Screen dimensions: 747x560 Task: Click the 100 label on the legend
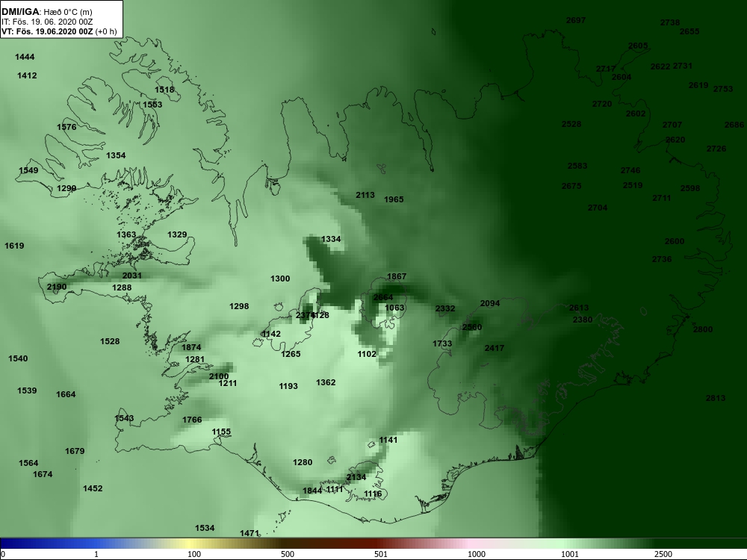click(x=194, y=554)
